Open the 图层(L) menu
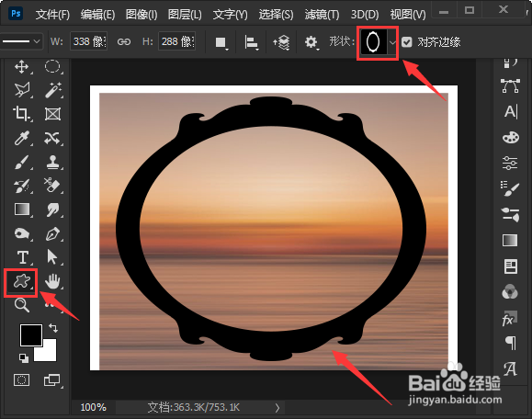 [x=185, y=15]
